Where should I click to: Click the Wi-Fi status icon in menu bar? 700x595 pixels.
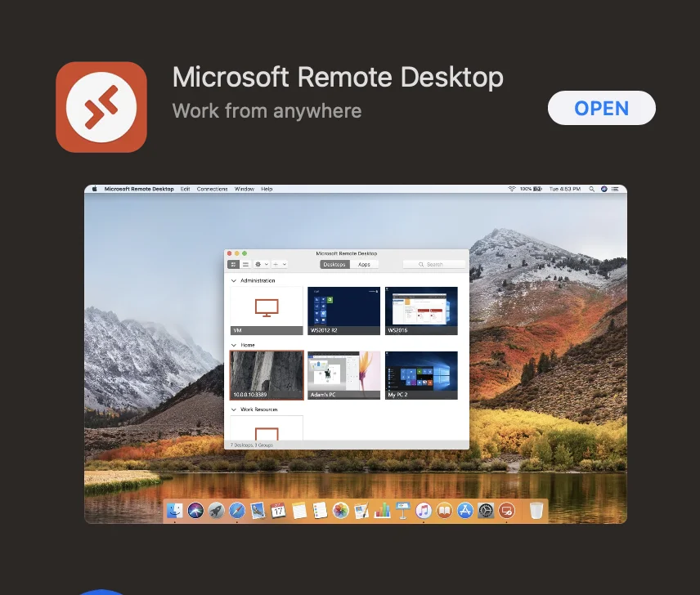[x=512, y=189]
